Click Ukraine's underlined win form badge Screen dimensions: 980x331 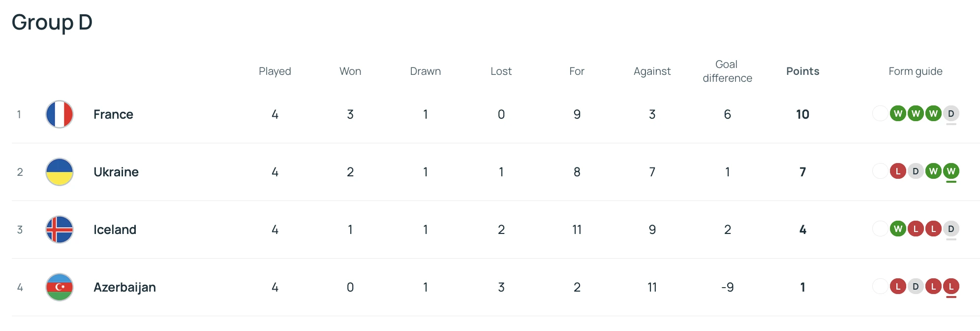(x=951, y=171)
